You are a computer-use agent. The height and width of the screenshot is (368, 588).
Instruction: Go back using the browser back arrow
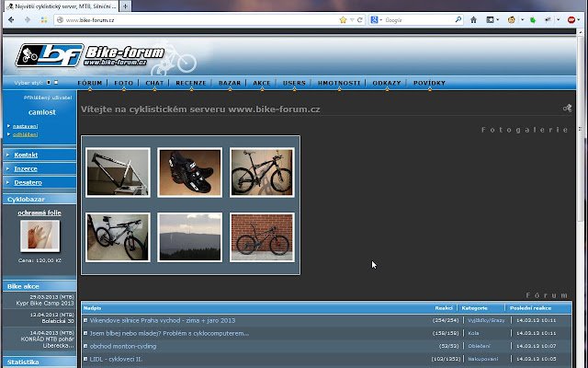pyautogui.click(x=11, y=20)
